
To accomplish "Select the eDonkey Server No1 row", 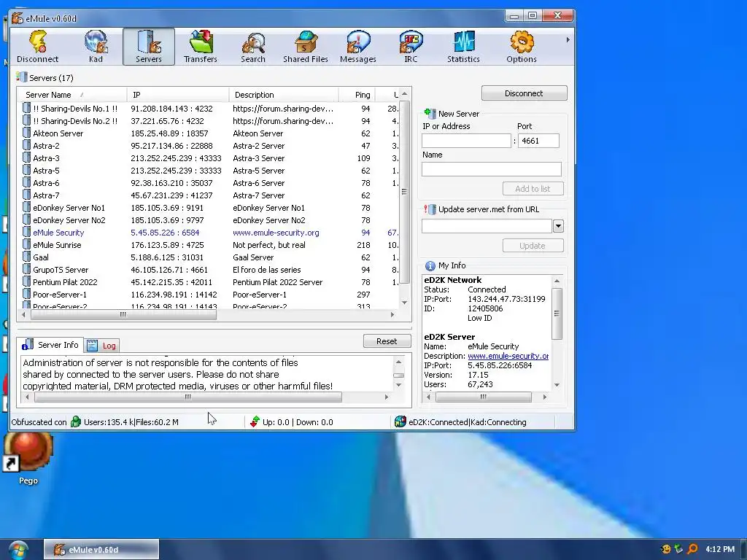I will point(209,208).
